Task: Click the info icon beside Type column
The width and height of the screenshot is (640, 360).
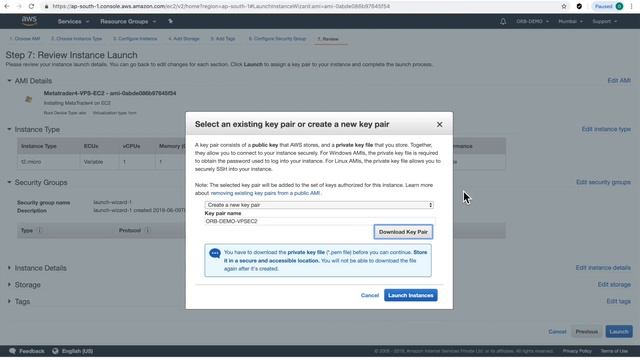Action: tap(40, 230)
